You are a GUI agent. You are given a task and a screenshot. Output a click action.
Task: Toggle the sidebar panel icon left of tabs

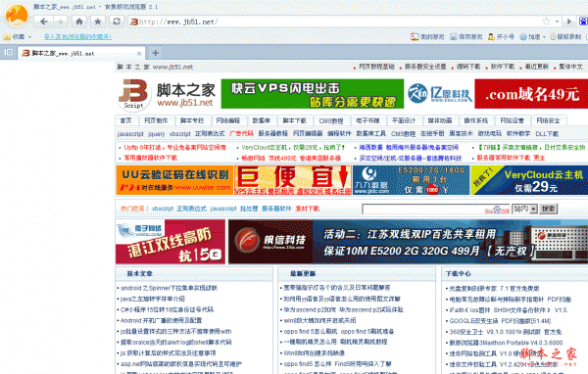tap(8, 52)
